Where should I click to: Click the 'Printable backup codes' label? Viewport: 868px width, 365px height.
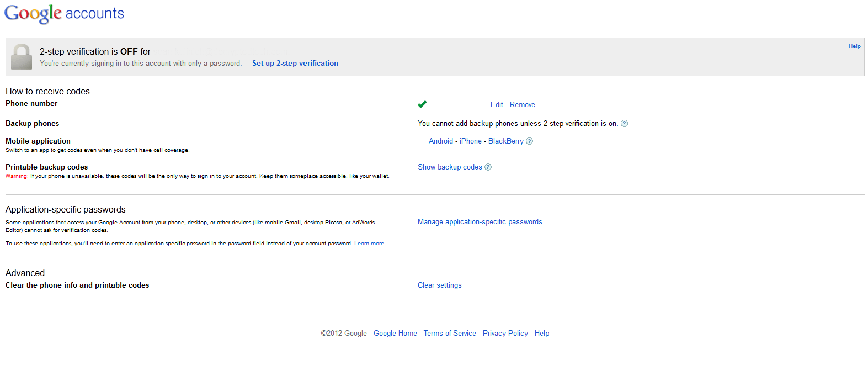(x=47, y=167)
